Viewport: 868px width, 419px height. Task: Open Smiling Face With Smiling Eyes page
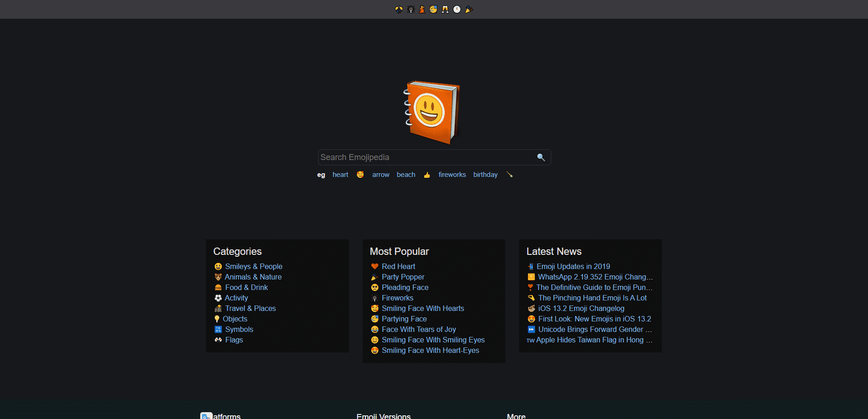pos(433,340)
